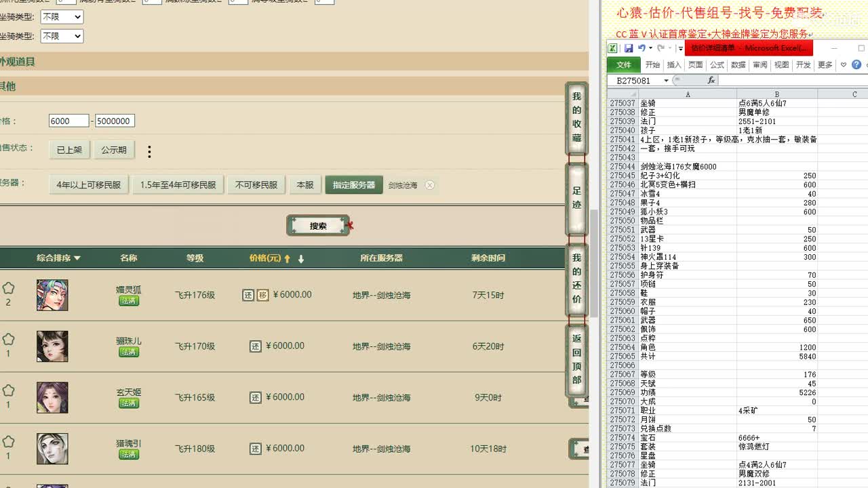Click the 还 bargain icon on 骊珠儿 row
This screenshot has height=488, width=868.
(256, 346)
